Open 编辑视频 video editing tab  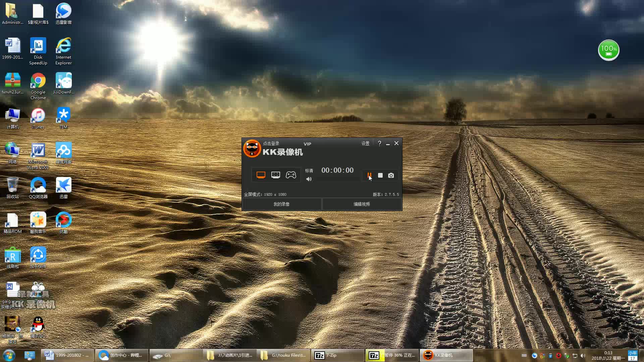pyautogui.click(x=362, y=204)
